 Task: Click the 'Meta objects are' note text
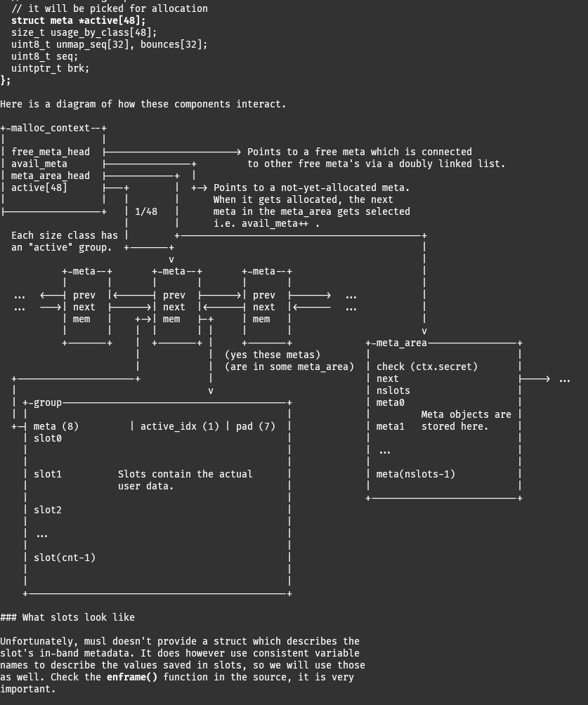pyautogui.click(x=466, y=414)
